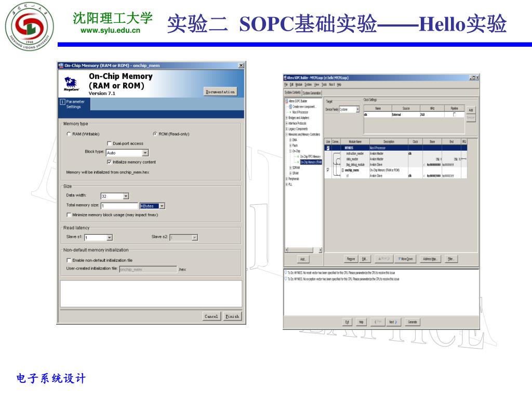Click the jtag_debug_module row name

click(355, 165)
